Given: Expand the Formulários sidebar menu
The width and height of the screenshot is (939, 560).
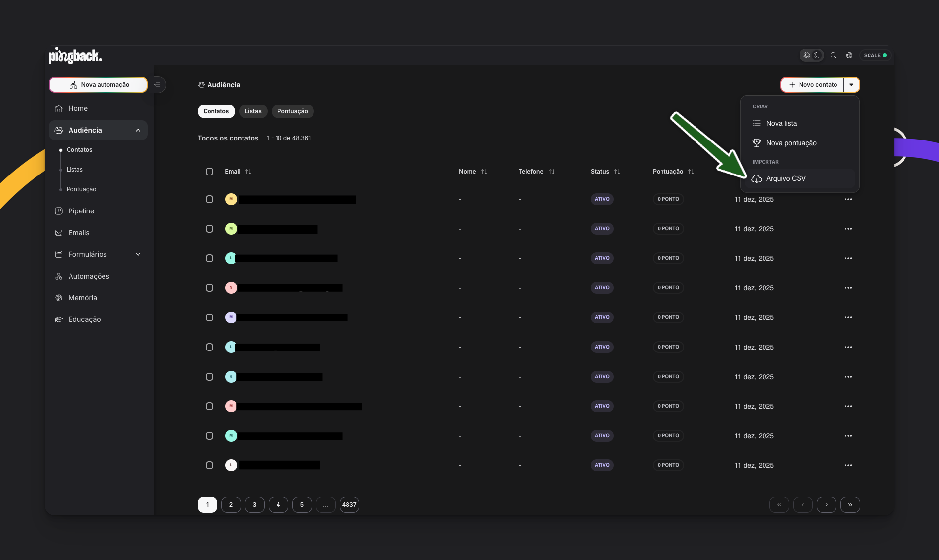Looking at the screenshot, I should (138, 254).
